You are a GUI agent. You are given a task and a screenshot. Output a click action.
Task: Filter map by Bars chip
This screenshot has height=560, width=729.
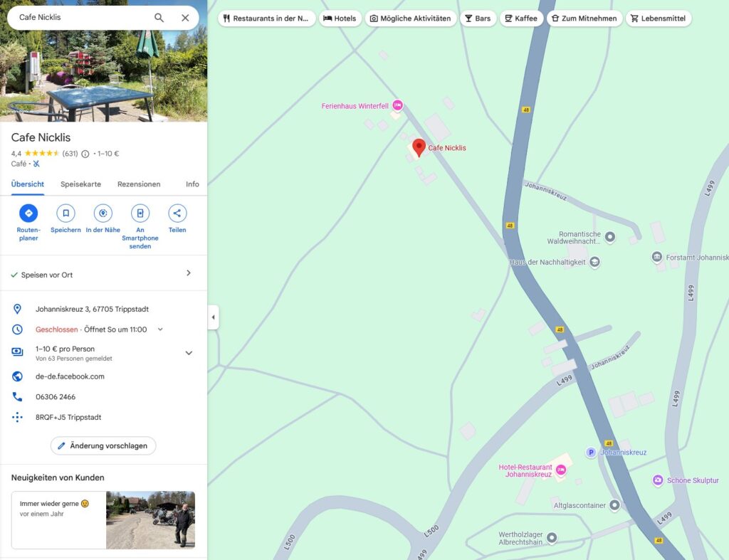tap(478, 19)
